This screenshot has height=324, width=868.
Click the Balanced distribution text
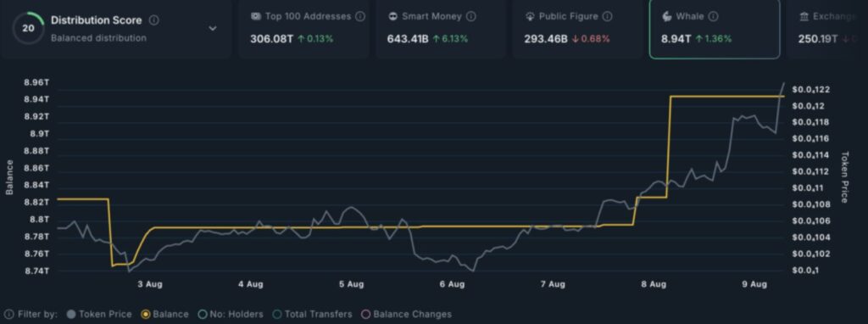(98, 38)
